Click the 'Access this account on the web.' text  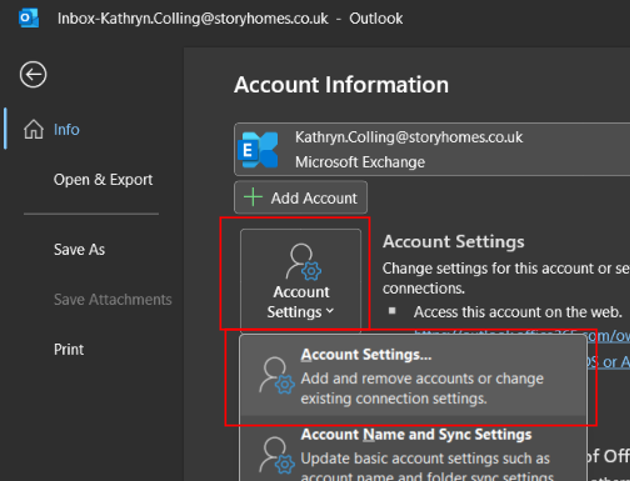coord(518,312)
